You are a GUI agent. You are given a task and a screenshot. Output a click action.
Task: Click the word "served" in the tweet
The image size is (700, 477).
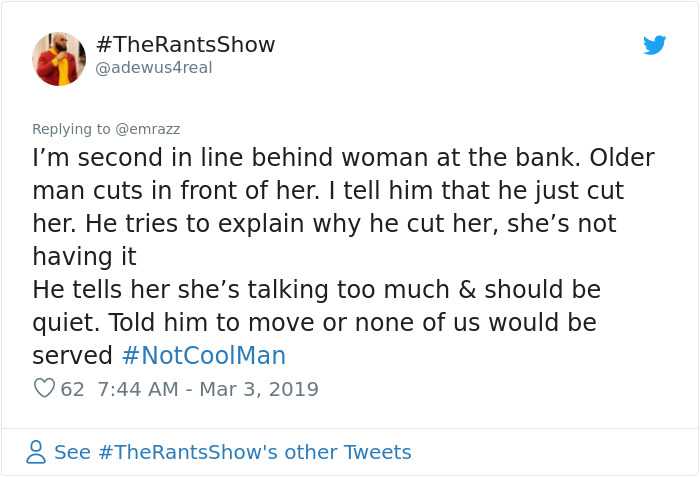pyautogui.click(x=72, y=356)
